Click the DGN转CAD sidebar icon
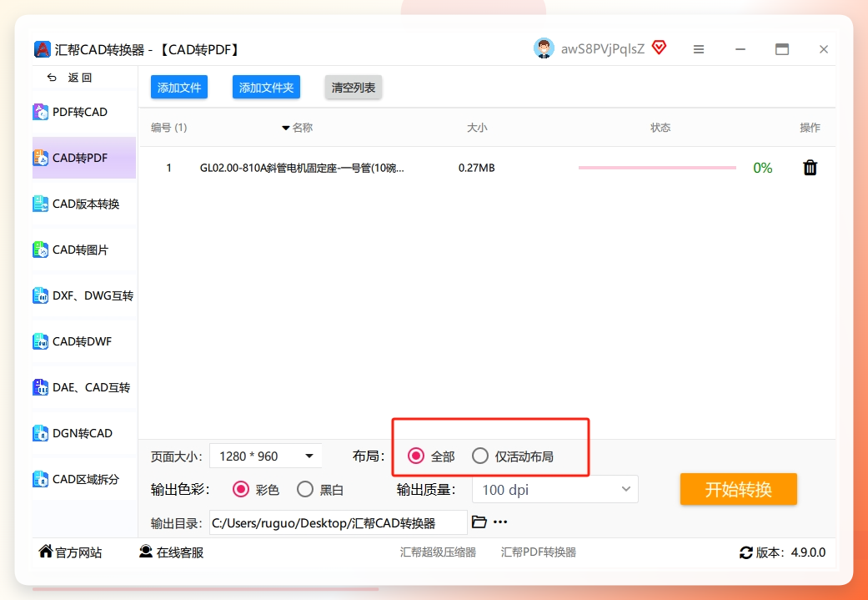This screenshot has height=600, width=868. click(41, 433)
